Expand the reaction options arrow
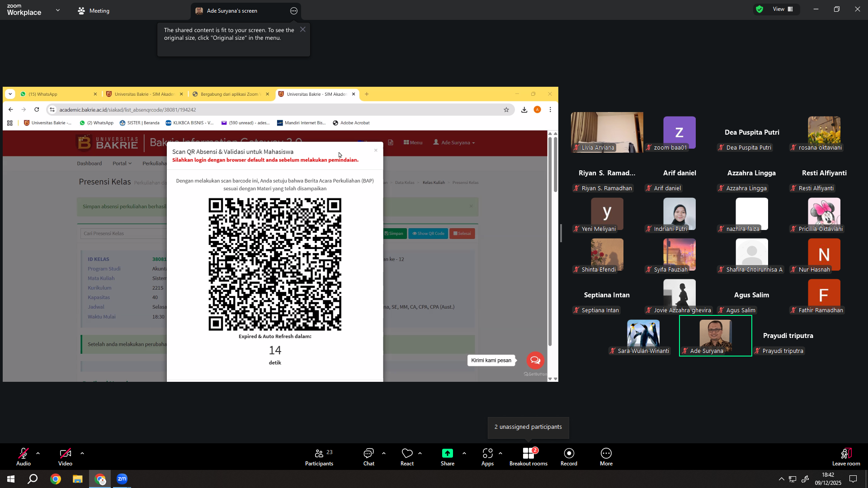 pyautogui.click(x=420, y=453)
